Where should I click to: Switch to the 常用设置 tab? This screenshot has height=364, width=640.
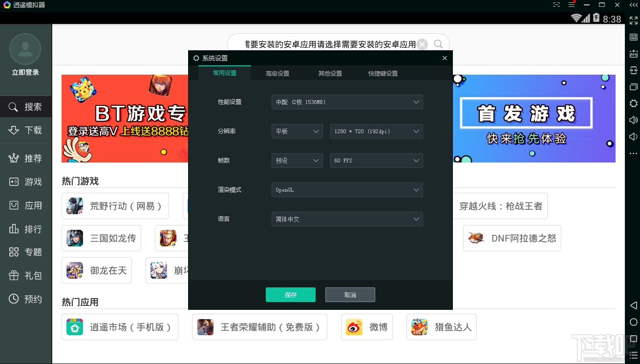(x=225, y=73)
